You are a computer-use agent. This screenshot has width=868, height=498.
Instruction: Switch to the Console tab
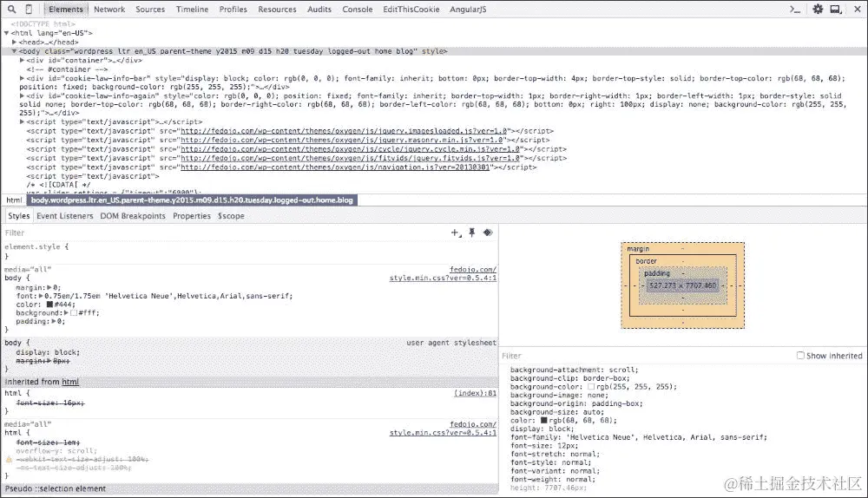(357, 10)
